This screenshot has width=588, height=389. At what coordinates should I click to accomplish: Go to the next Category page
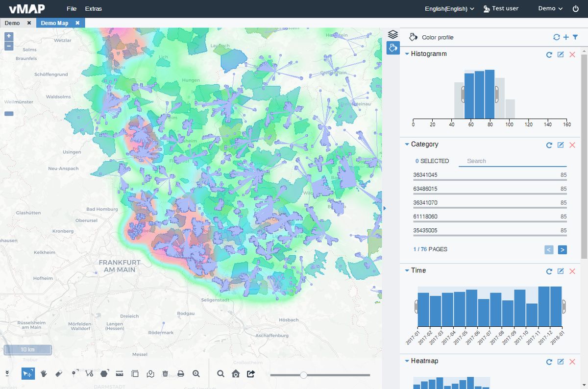point(562,249)
